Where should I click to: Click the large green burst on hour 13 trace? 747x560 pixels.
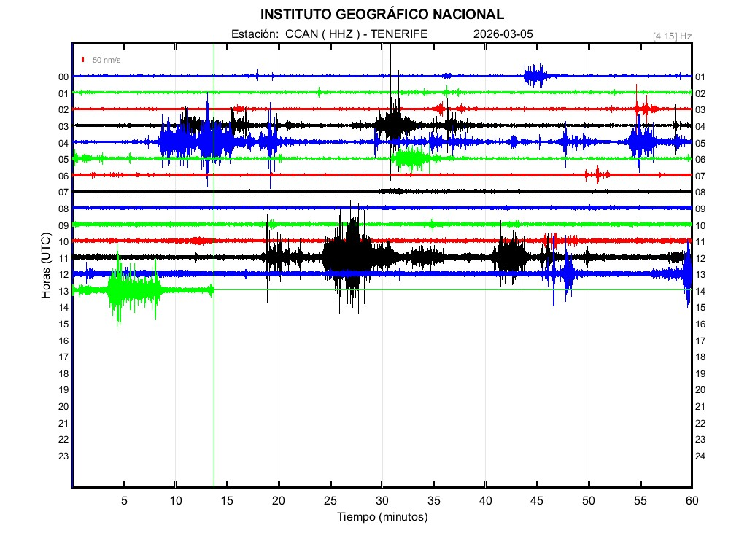pos(133,289)
